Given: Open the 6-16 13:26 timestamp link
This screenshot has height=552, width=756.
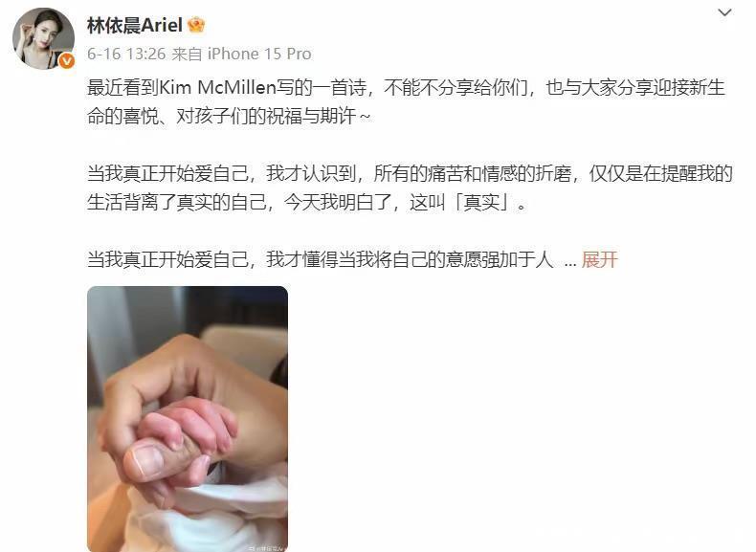Looking at the screenshot, I should (x=126, y=54).
